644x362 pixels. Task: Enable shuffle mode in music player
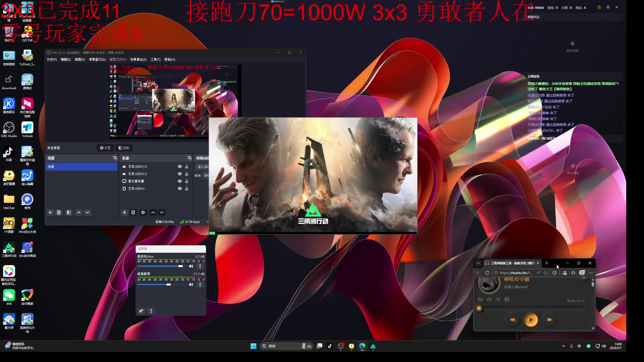pos(498,299)
